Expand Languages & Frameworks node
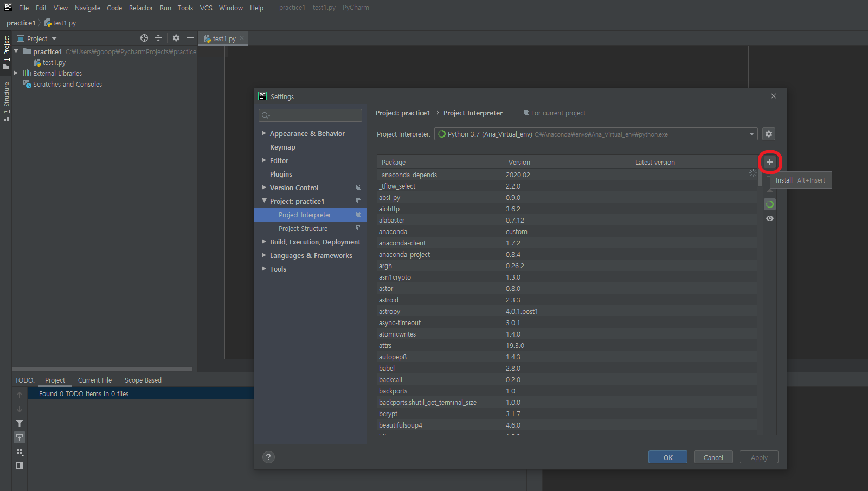The width and height of the screenshot is (868, 491). [x=264, y=255]
